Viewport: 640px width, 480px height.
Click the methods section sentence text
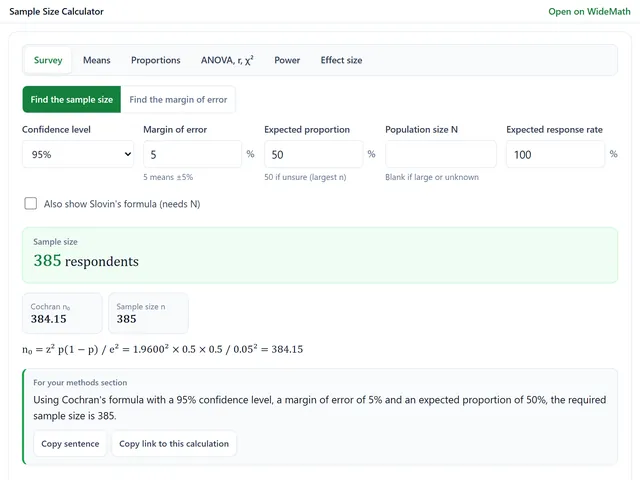click(320, 408)
